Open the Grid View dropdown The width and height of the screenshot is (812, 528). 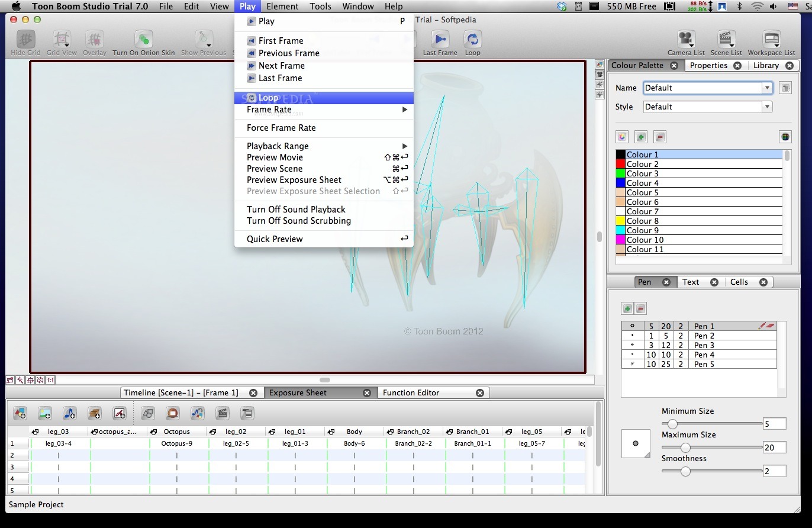(67, 45)
